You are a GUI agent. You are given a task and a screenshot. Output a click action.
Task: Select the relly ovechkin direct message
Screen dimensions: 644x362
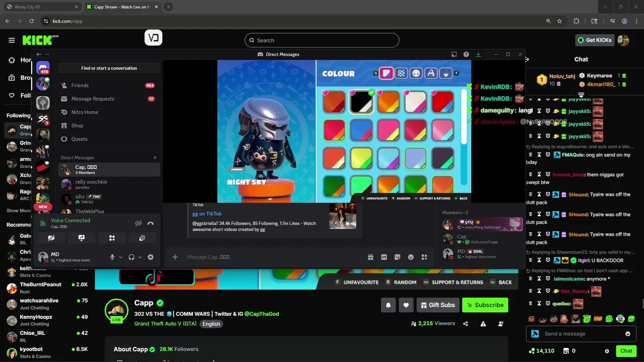[108, 185]
